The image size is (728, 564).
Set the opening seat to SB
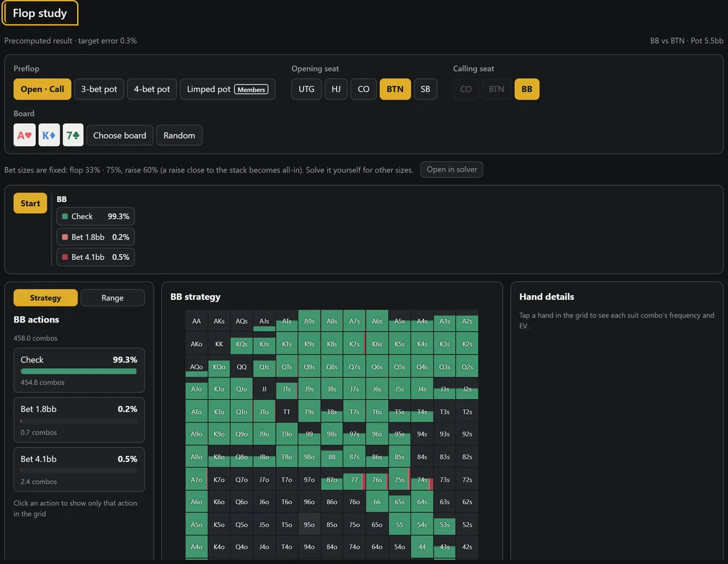(425, 89)
